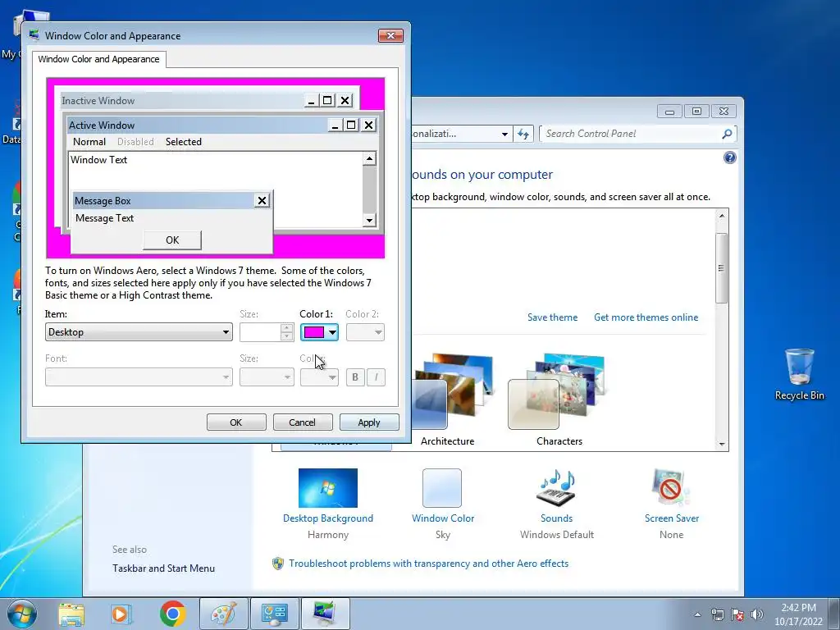Click the network tray icon
Viewport: 840px width, 630px height.
pyautogui.click(x=717, y=614)
